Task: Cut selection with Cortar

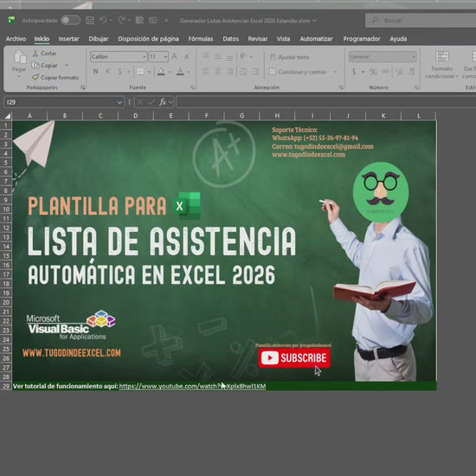Action: point(45,54)
